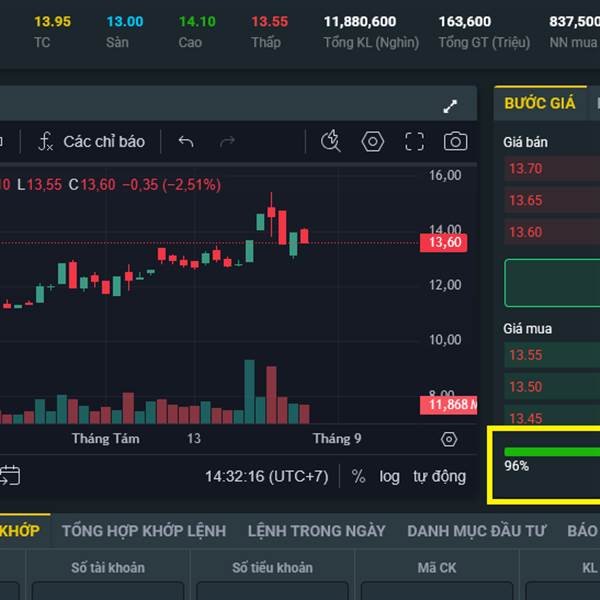Click the Mã CK column header
Image resolution: width=600 pixels, height=600 pixels.
coord(437,568)
